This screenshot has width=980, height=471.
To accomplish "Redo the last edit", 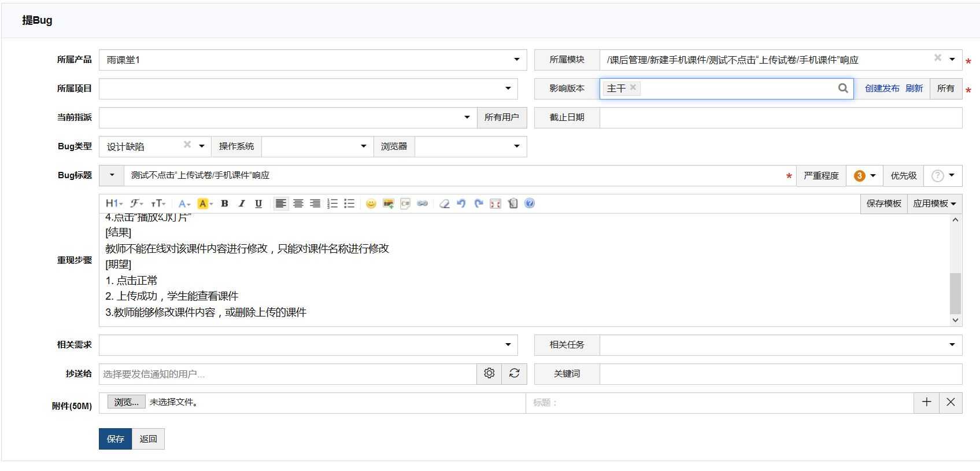I will pos(478,203).
